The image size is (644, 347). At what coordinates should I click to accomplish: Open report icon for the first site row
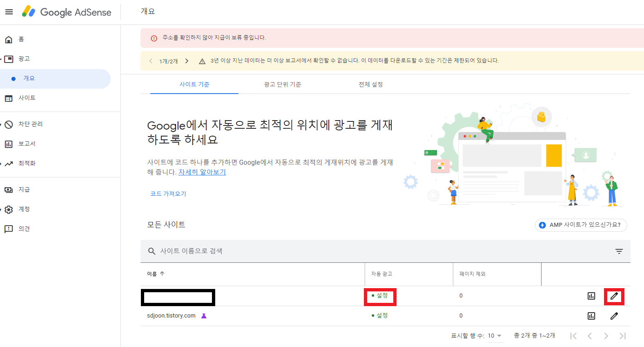click(591, 296)
